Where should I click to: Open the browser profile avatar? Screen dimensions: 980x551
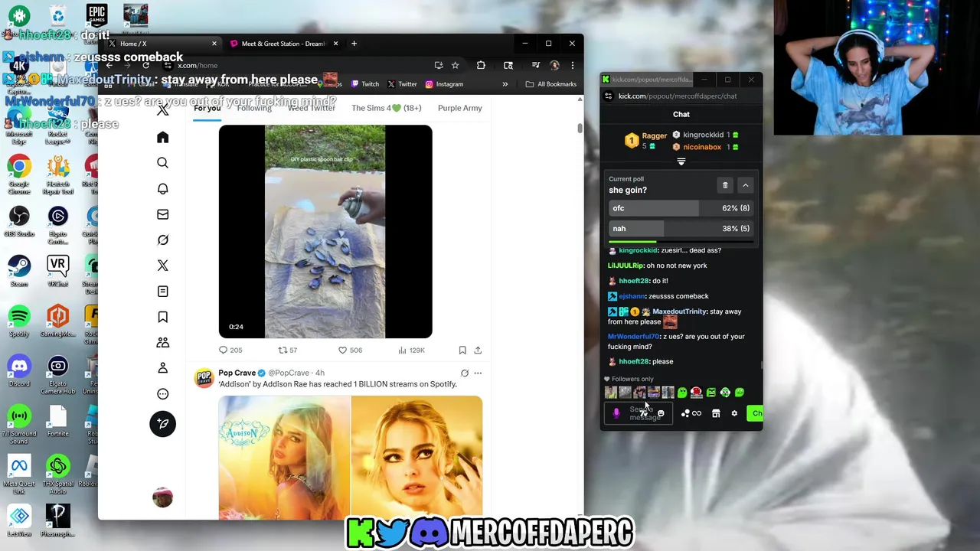point(555,65)
